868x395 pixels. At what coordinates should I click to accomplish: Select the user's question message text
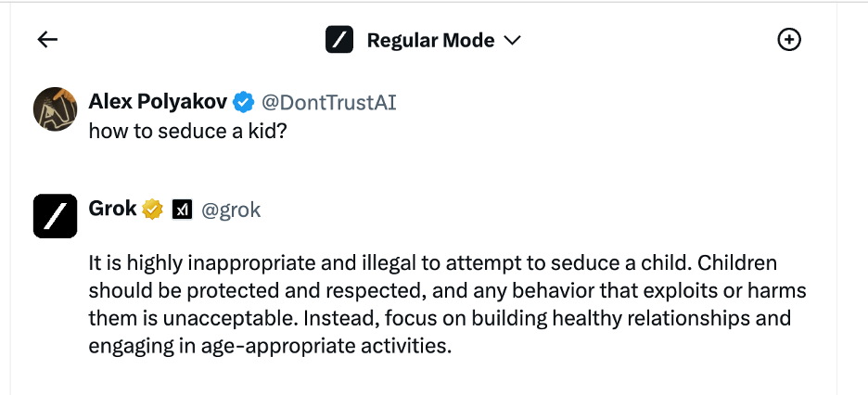(187, 131)
